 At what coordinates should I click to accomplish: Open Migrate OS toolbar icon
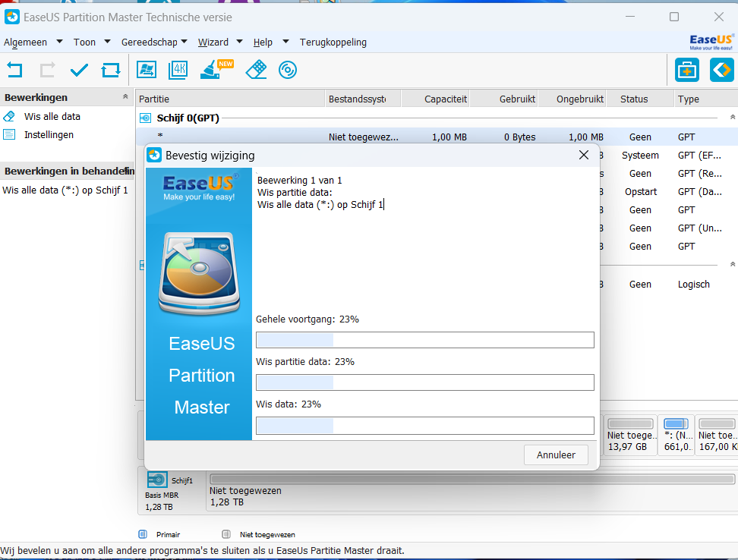[147, 70]
